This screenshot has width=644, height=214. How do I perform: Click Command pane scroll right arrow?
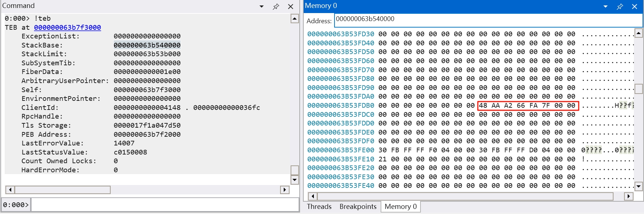click(x=285, y=190)
